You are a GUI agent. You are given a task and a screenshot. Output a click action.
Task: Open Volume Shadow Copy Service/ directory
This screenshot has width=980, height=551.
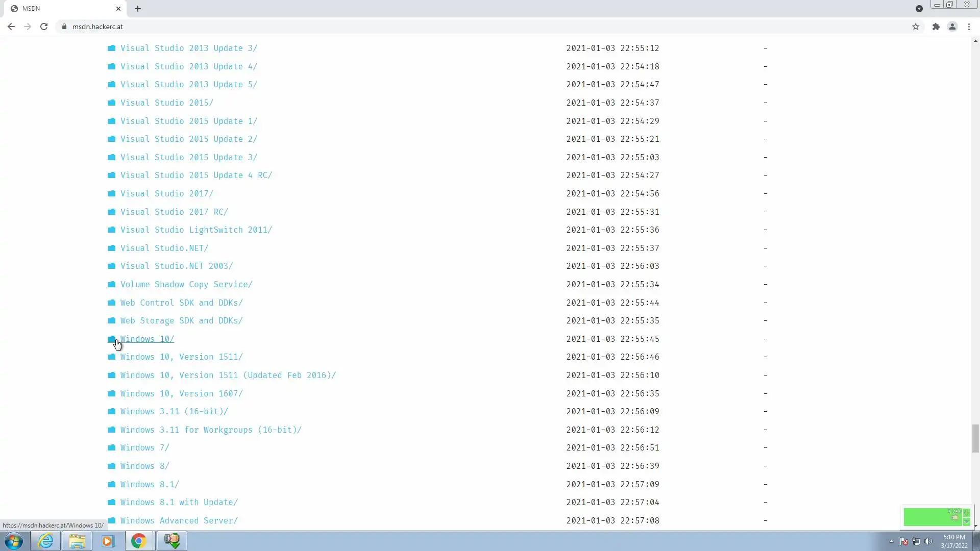click(186, 284)
